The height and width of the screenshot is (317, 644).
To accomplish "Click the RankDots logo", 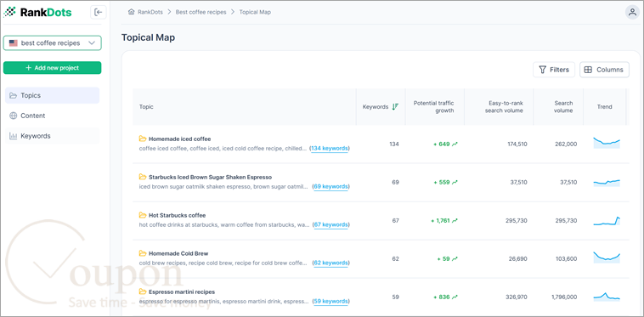I will [x=37, y=12].
